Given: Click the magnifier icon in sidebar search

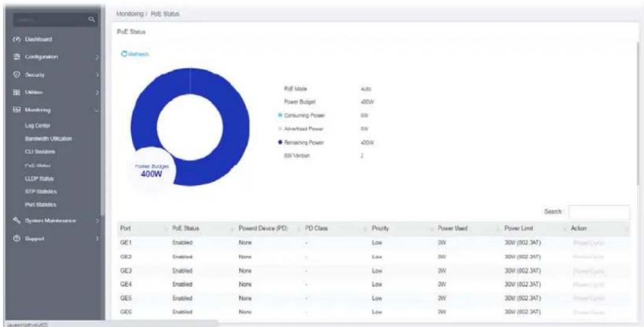Looking at the screenshot, I should tap(92, 19).
